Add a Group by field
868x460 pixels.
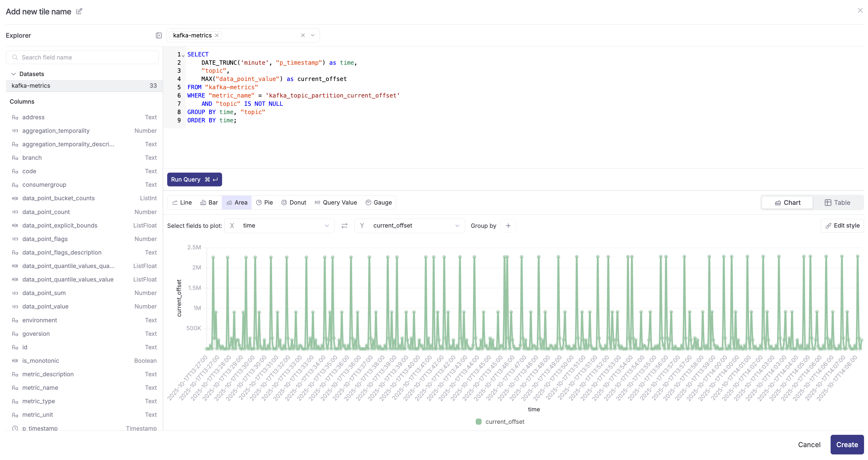[508, 226]
